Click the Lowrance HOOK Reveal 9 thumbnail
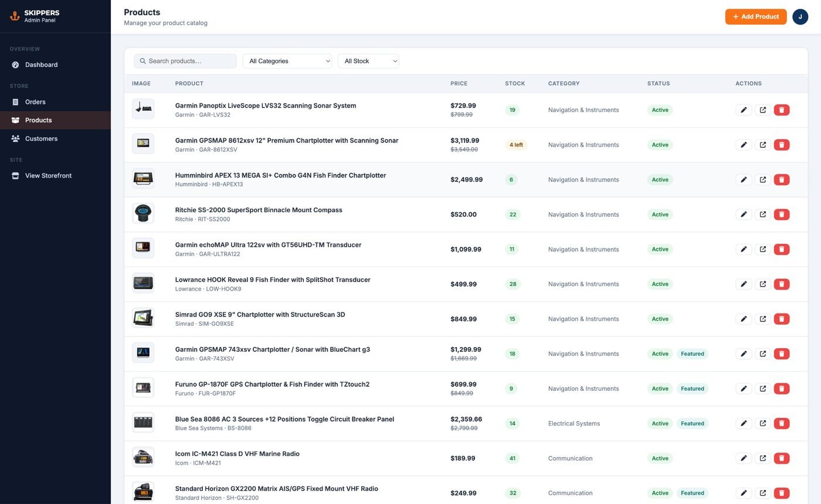The height and width of the screenshot is (504, 821). coord(143,283)
